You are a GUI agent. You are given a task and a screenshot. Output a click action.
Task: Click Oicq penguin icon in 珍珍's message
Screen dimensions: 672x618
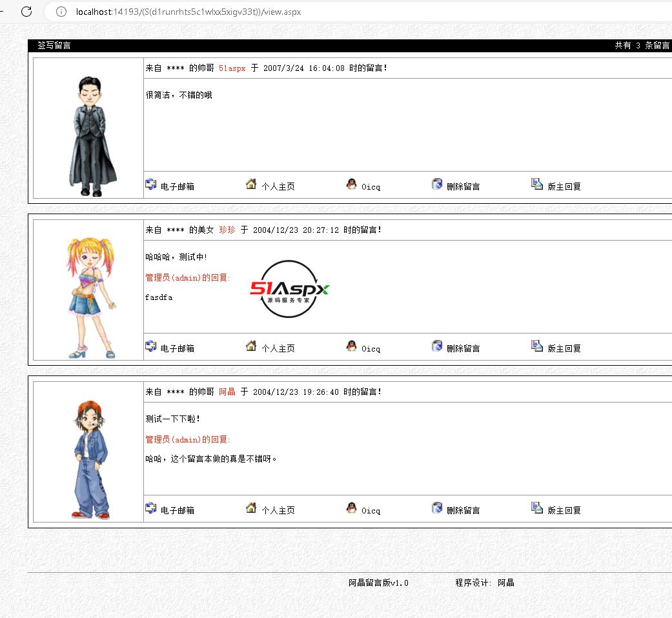(x=351, y=346)
